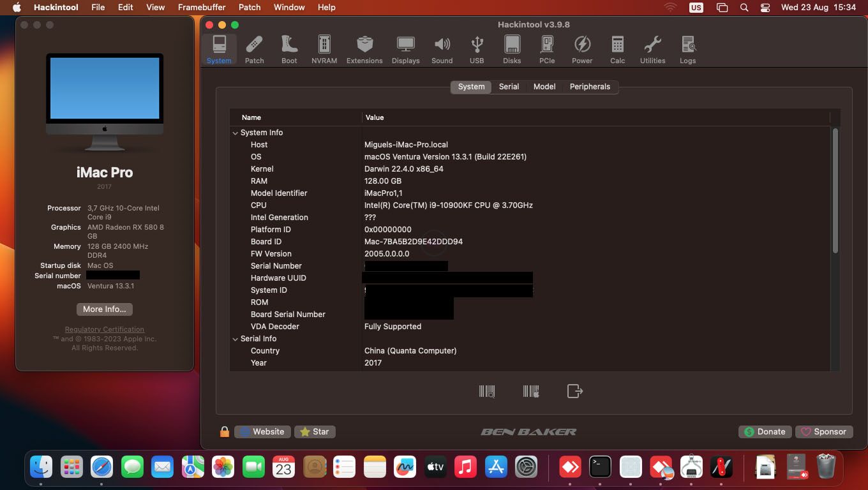
Task: Collapse the System Info section
Action: pos(236,133)
